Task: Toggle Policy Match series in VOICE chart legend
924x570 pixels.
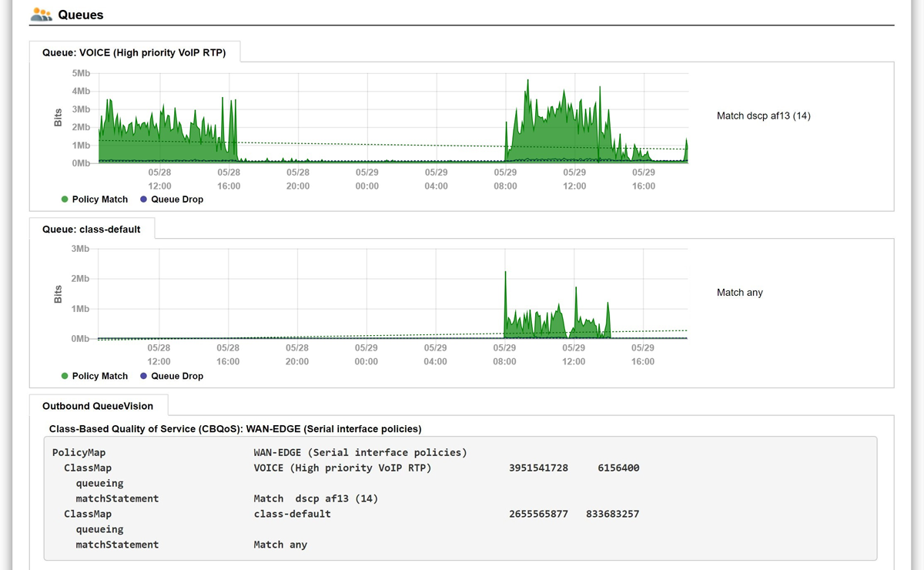Action: click(94, 199)
